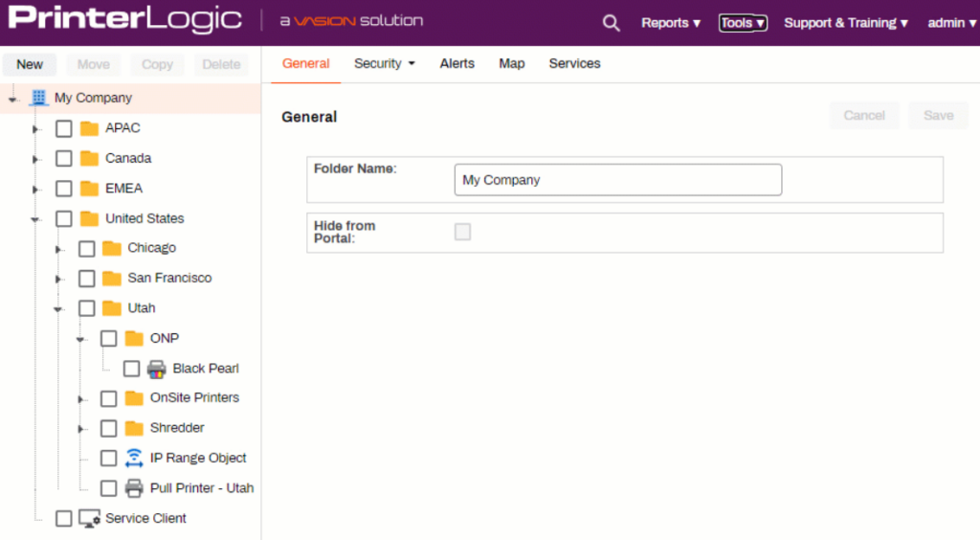This screenshot has width=980, height=540.
Task: Open the Security tab dropdown
Action: click(385, 64)
